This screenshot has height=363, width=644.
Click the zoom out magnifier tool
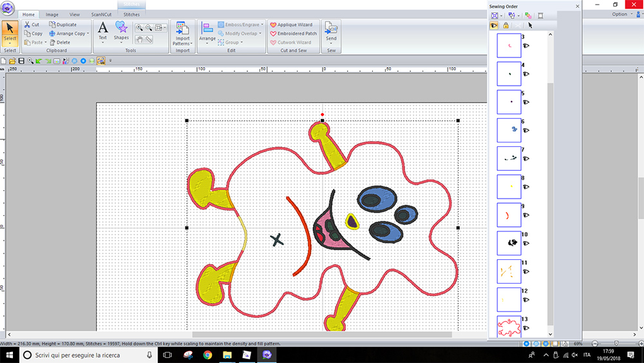149,28
